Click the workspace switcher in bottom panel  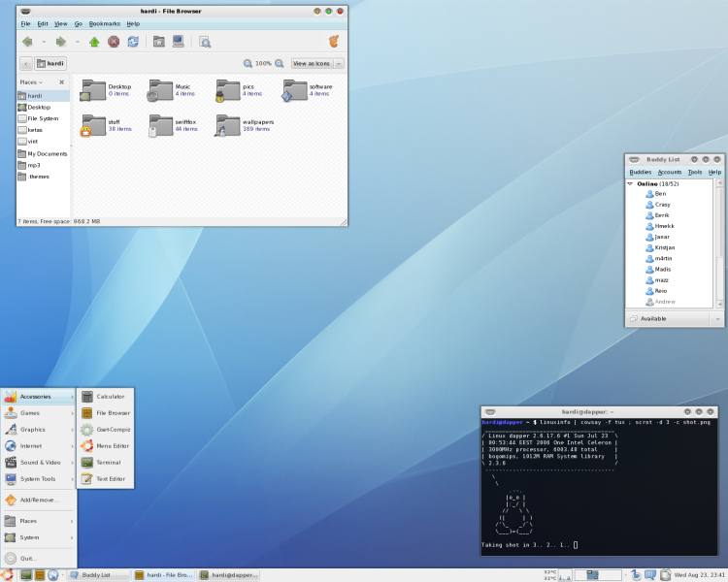[x=598, y=575]
